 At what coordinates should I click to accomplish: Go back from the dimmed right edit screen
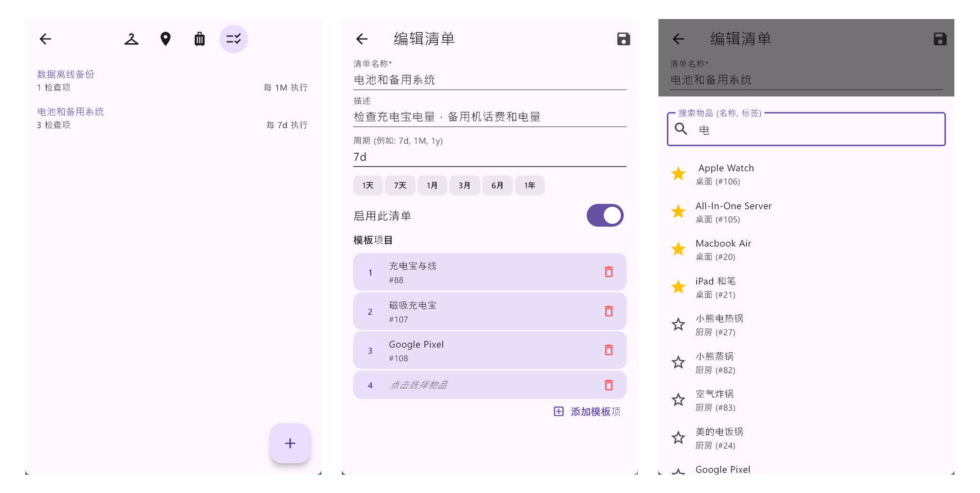click(678, 39)
